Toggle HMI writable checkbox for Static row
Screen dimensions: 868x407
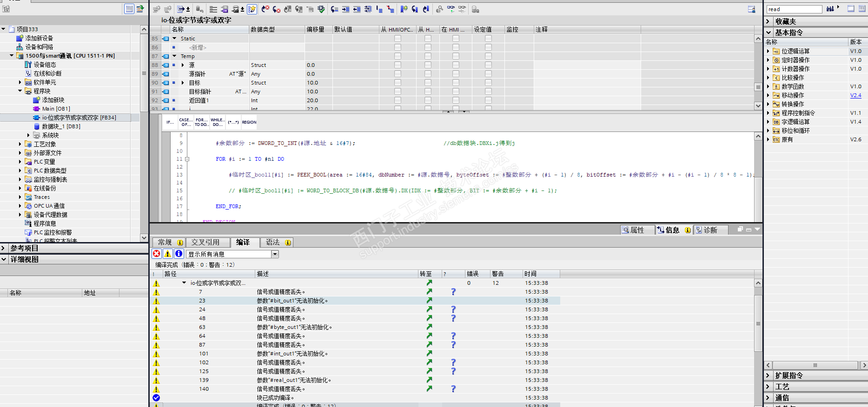(x=428, y=39)
